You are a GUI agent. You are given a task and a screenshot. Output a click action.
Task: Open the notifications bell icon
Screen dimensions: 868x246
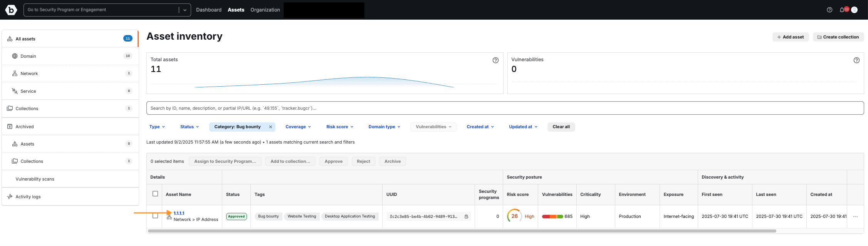842,10
